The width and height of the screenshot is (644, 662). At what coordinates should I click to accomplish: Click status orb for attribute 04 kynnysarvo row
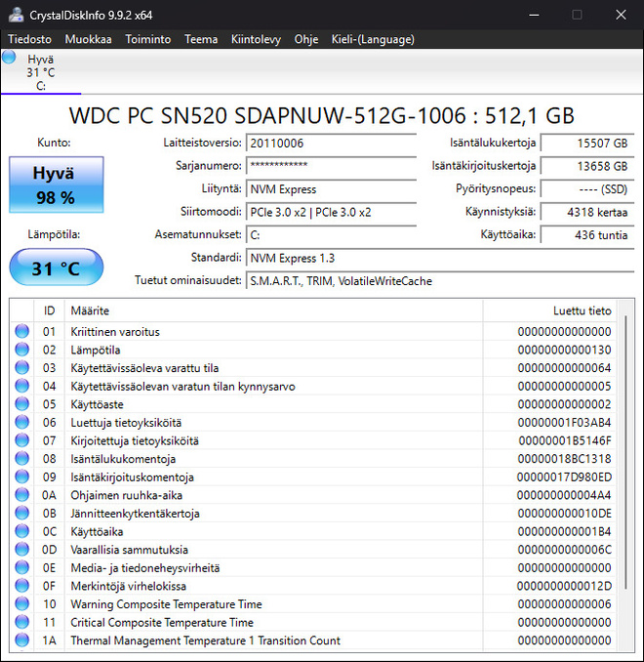(x=21, y=386)
